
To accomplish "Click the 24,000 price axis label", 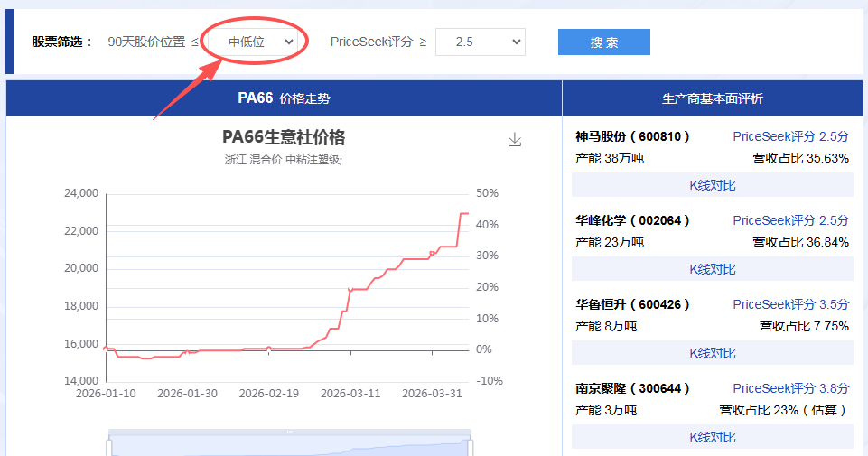I will (x=81, y=193).
